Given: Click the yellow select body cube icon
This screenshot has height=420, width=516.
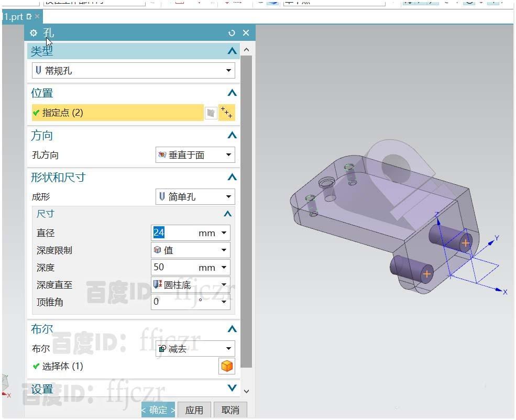Looking at the screenshot, I should coord(227,366).
